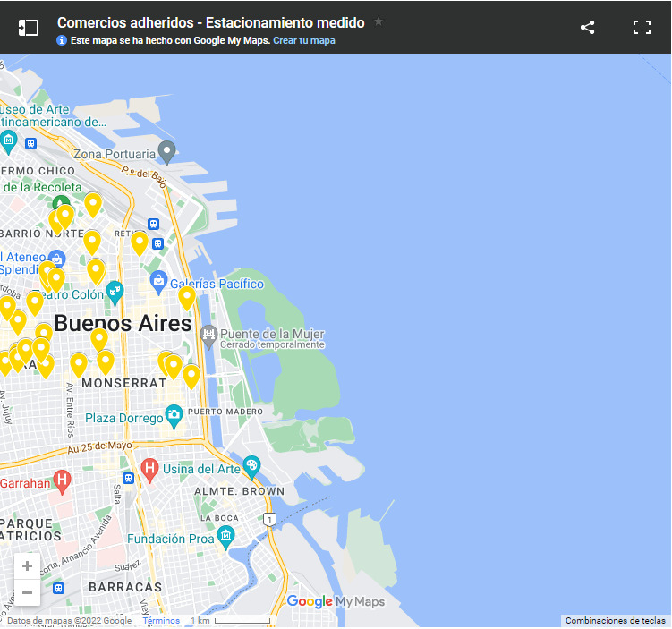Zoom out of the map

click(x=27, y=591)
